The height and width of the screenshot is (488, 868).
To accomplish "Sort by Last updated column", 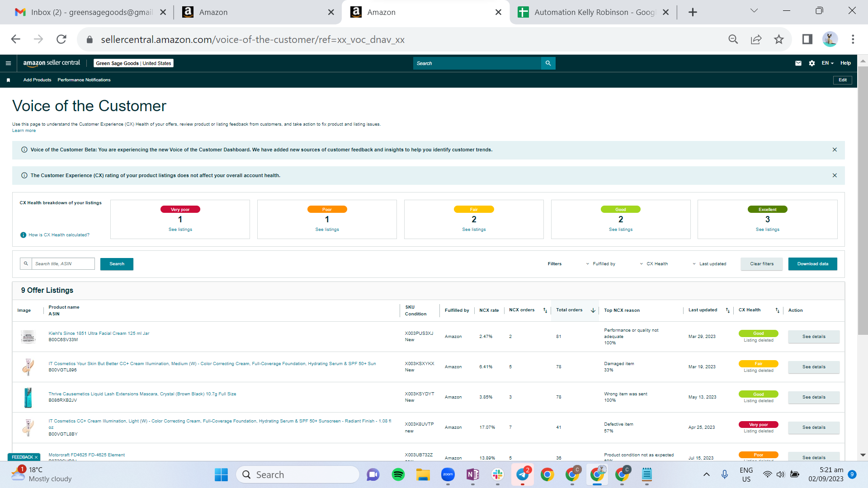I will 728,310.
